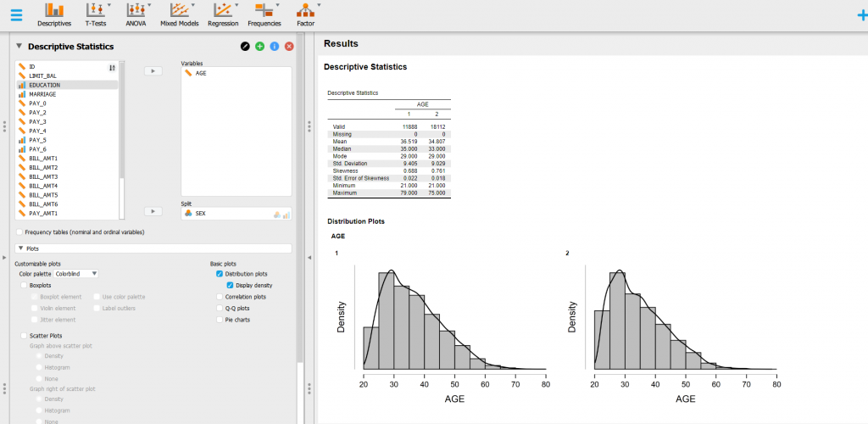Open the Color palette dropdown
This screenshot has width=868, height=424.
point(76,273)
